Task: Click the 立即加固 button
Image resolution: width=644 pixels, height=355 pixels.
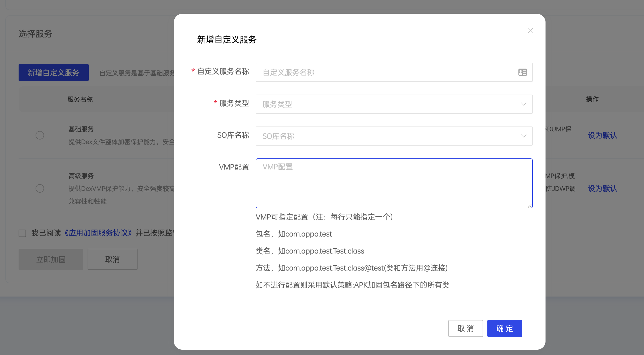Action: [51, 259]
